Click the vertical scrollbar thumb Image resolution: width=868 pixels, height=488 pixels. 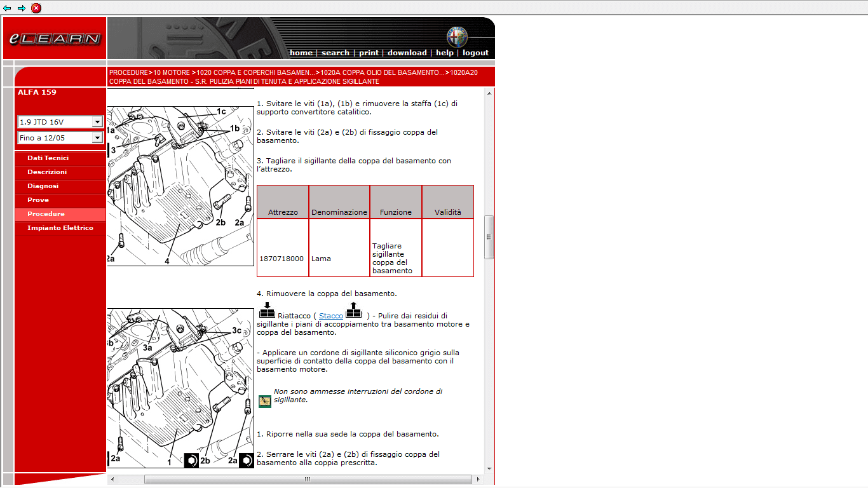point(489,237)
